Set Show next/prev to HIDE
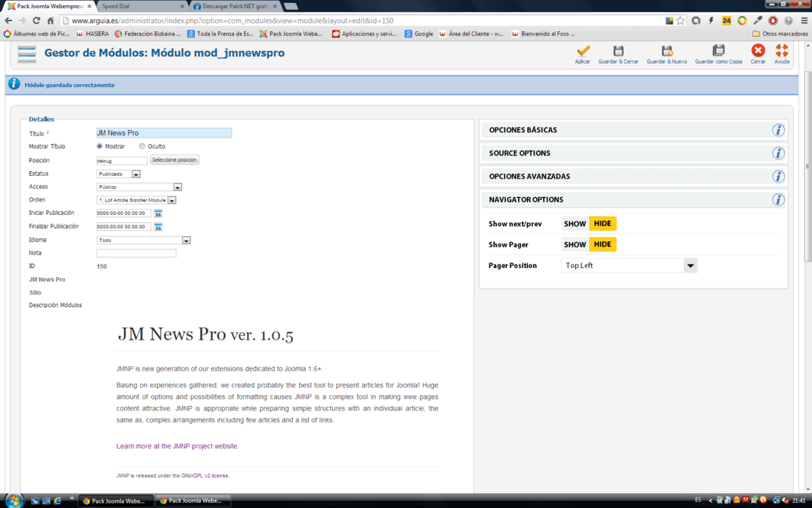812x508 pixels. coord(602,224)
